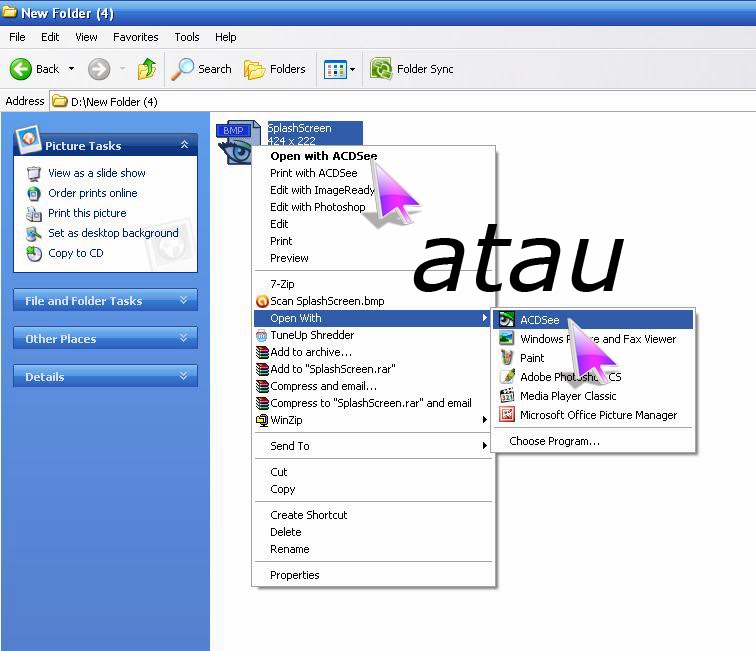Click the Scan SplashScreen.bmp antivirus icon
This screenshot has width=756, height=651.
[262, 301]
